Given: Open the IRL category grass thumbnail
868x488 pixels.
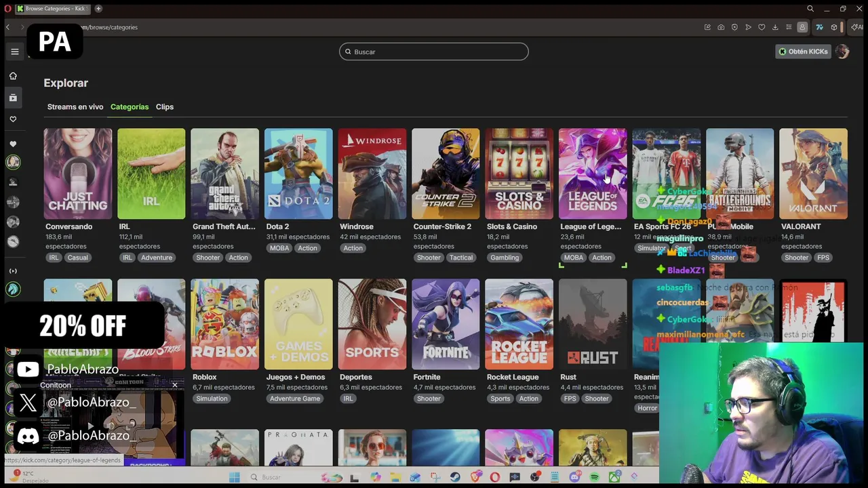Looking at the screenshot, I should pyautogui.click(x=151, y=174).
